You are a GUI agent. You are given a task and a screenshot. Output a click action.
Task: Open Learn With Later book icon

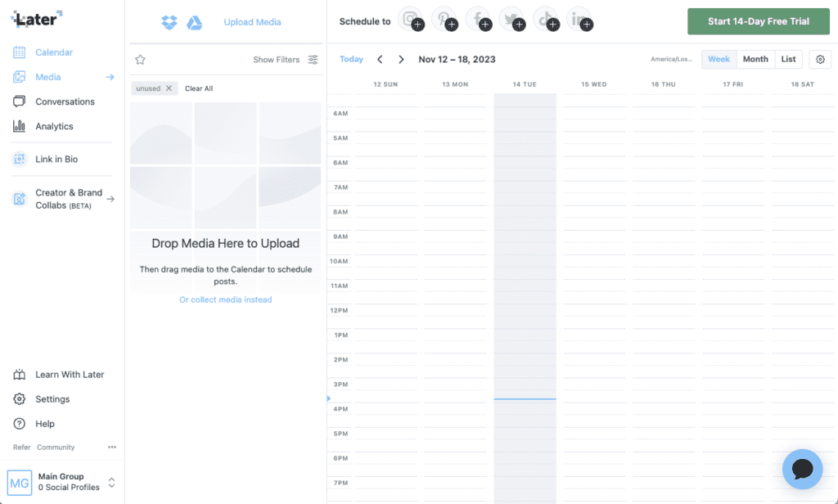[20, 375]
